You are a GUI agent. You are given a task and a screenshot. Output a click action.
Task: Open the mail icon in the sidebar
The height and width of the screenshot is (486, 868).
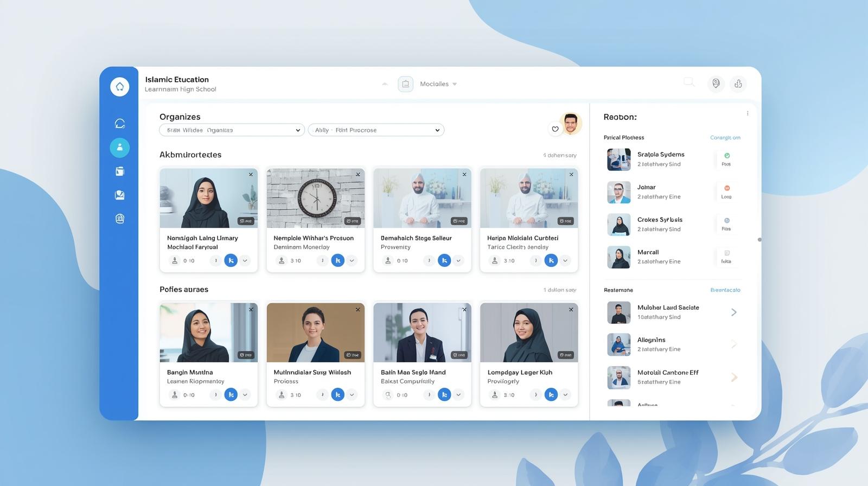coord(120,195)
